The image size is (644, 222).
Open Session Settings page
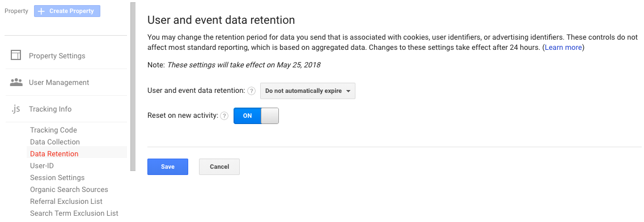click(x=57, y=177)
